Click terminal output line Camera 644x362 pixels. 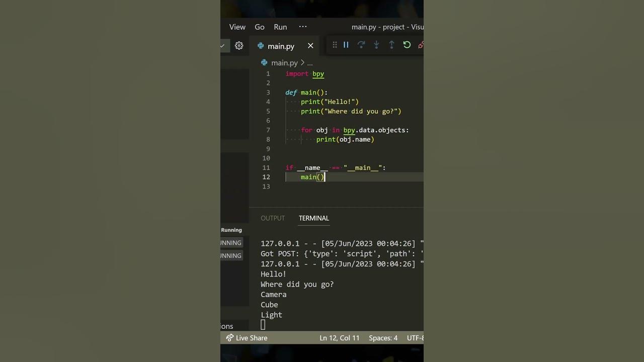[x=274, y=295]
